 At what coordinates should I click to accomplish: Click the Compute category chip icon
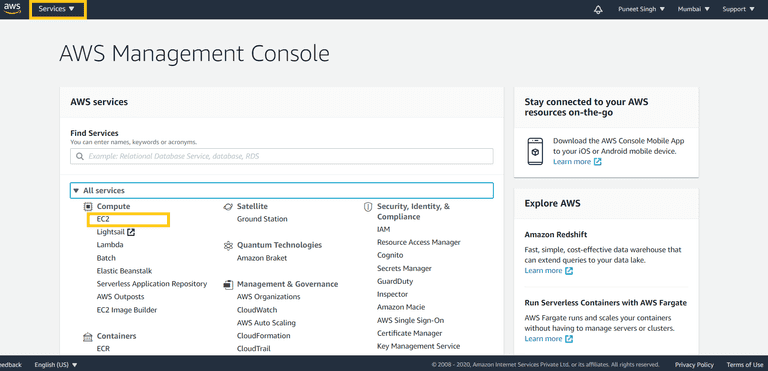88,207
